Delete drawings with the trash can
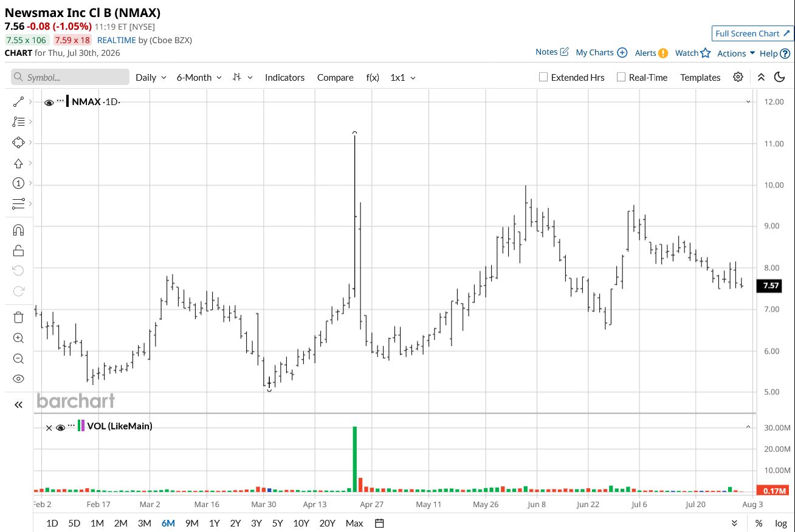 click(x=18, y=317)
